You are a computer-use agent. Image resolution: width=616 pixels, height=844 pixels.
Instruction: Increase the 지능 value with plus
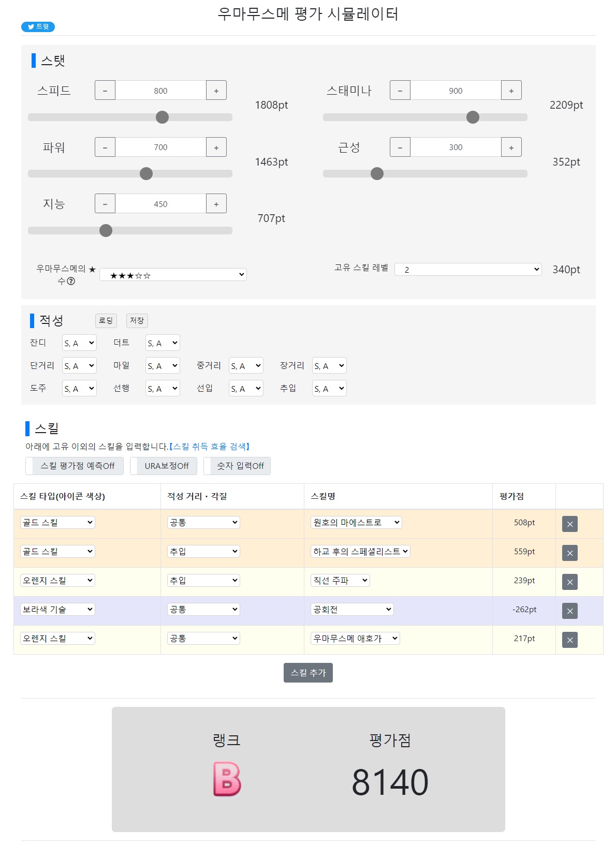216,204
